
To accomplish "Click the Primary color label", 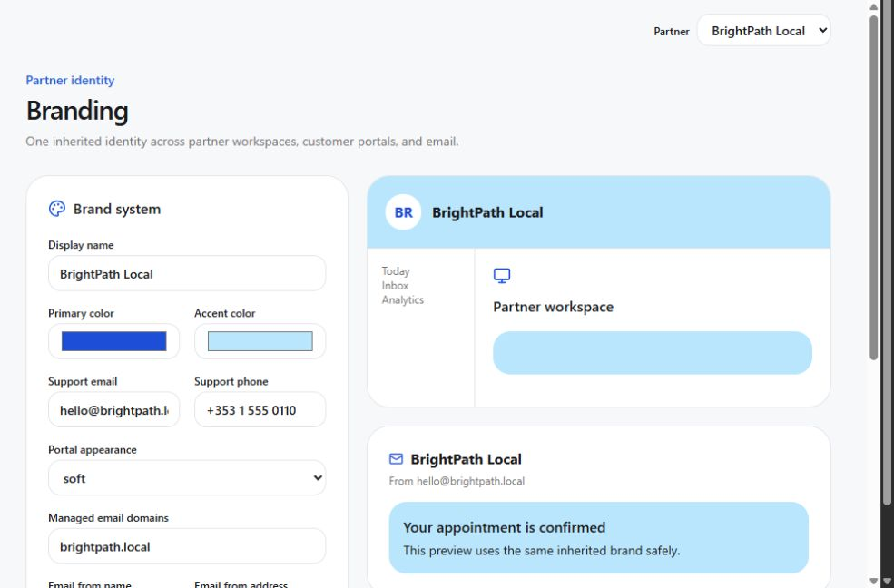I will pos(81,313).
